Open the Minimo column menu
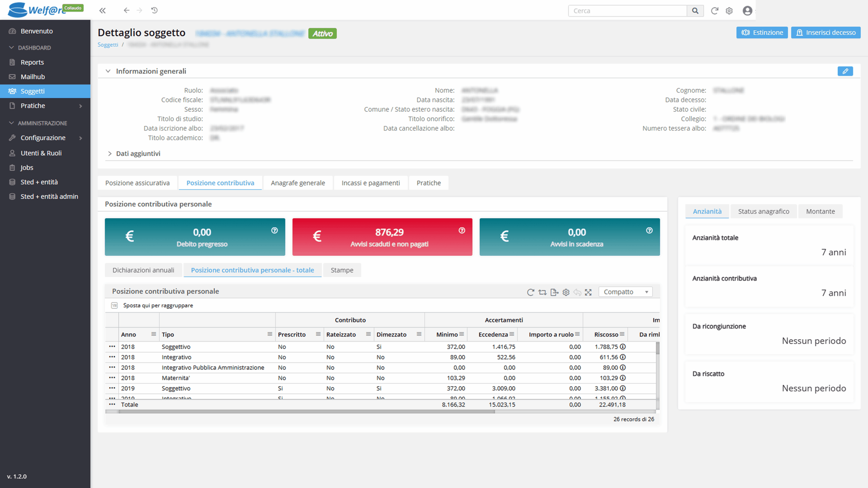This screenshot has height=488, width=868. (462, 334)
